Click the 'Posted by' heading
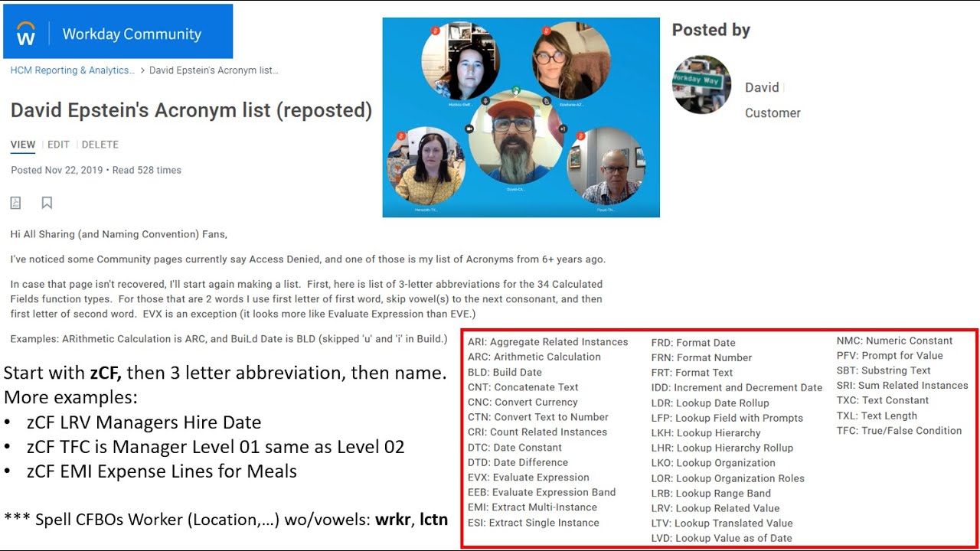Image resolution: width=980 pixels, height=551 pixels. coord(711,30)
